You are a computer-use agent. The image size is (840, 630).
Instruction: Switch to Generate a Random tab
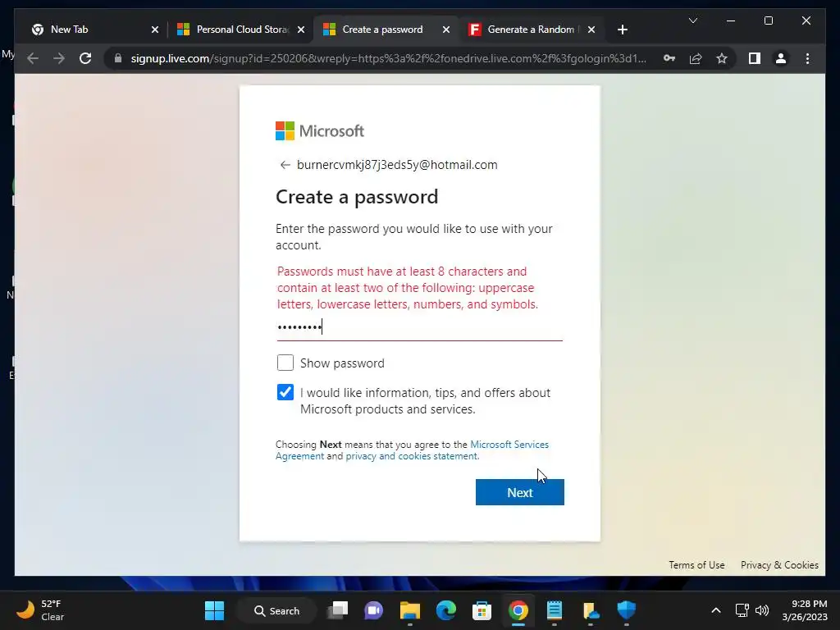point(531,30)
